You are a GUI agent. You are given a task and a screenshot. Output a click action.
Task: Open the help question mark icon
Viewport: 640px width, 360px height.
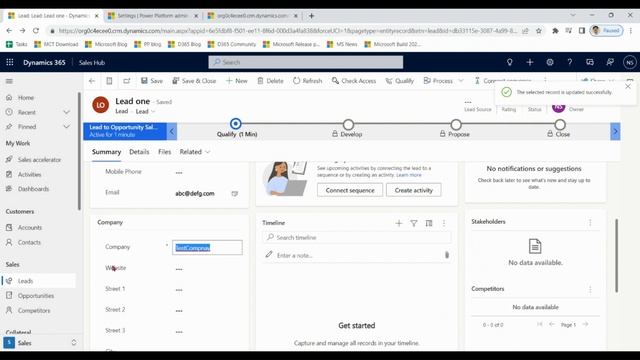(570, 62)
